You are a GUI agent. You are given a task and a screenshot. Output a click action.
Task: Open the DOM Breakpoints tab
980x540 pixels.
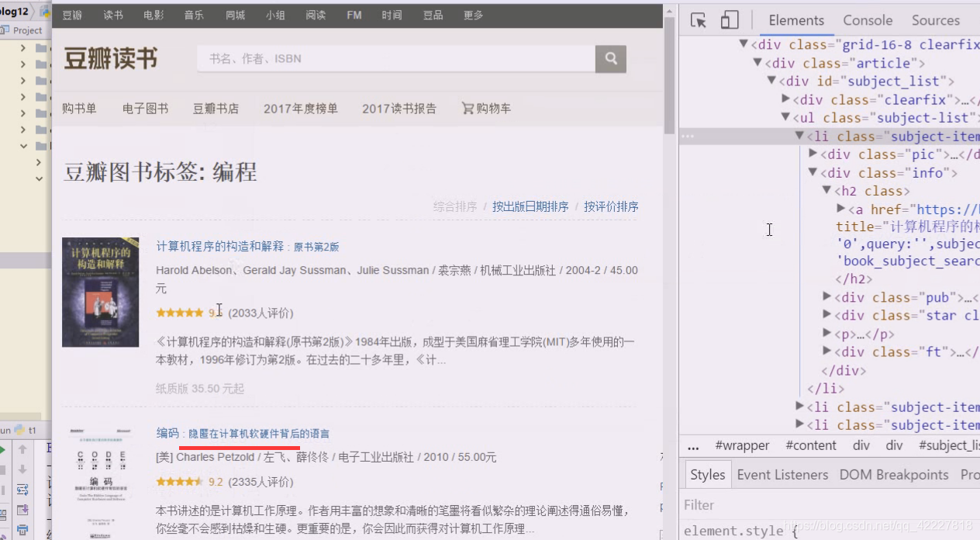(x=894, y=475)
